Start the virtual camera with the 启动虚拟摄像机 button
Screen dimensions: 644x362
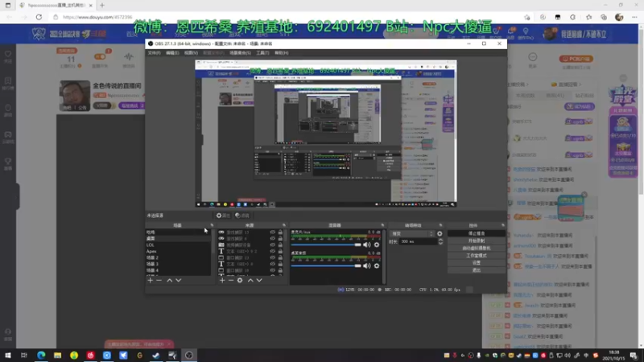[x=477, y=249]
